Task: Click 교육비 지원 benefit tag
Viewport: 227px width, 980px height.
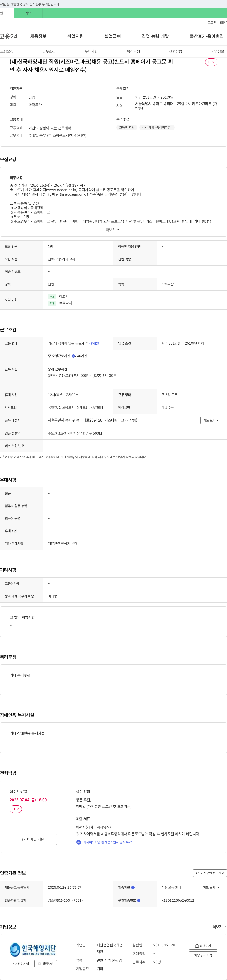Action: click(127, 127)
